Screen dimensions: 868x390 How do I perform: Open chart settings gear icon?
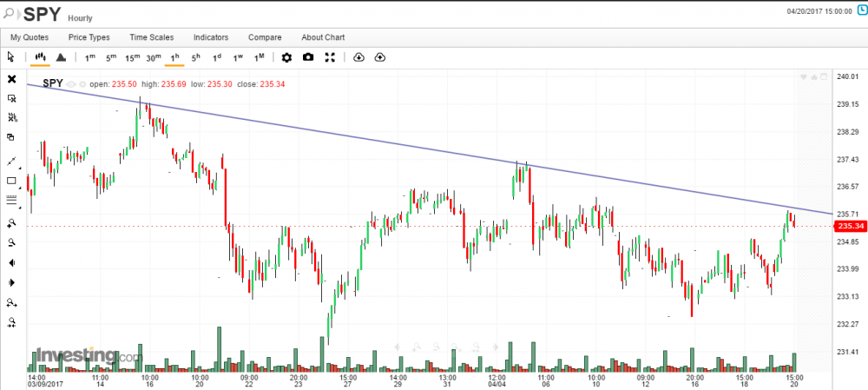tap(286, 57)
